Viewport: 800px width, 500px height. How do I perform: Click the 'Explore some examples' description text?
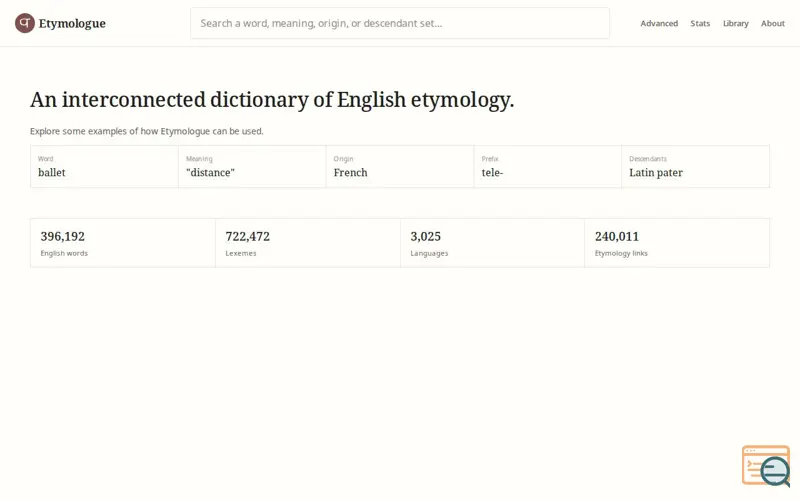tap(146, 131)
